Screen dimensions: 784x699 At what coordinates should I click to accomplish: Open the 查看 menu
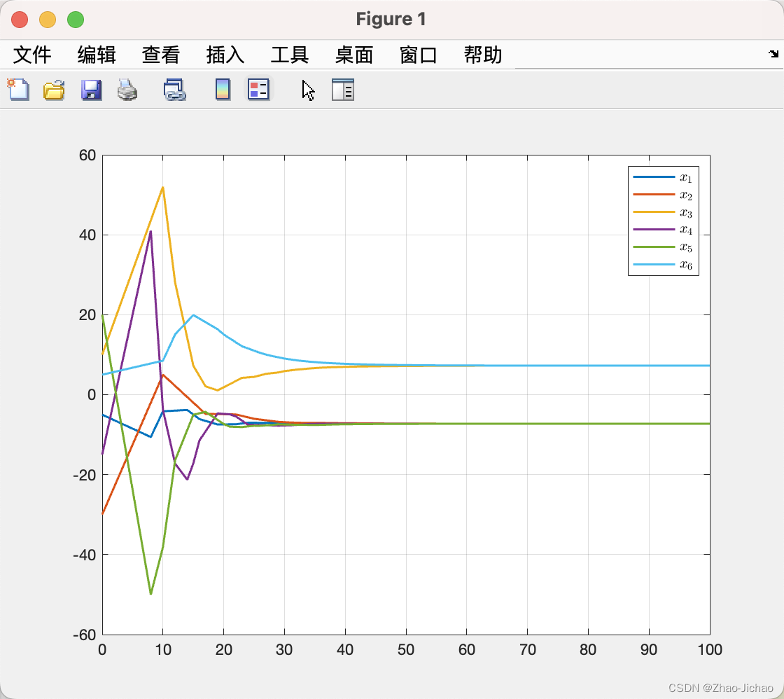click(161, 55)
